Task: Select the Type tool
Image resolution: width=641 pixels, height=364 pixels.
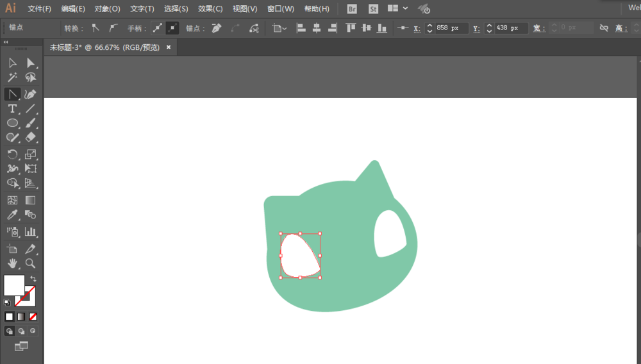Action: pos(12,109)
